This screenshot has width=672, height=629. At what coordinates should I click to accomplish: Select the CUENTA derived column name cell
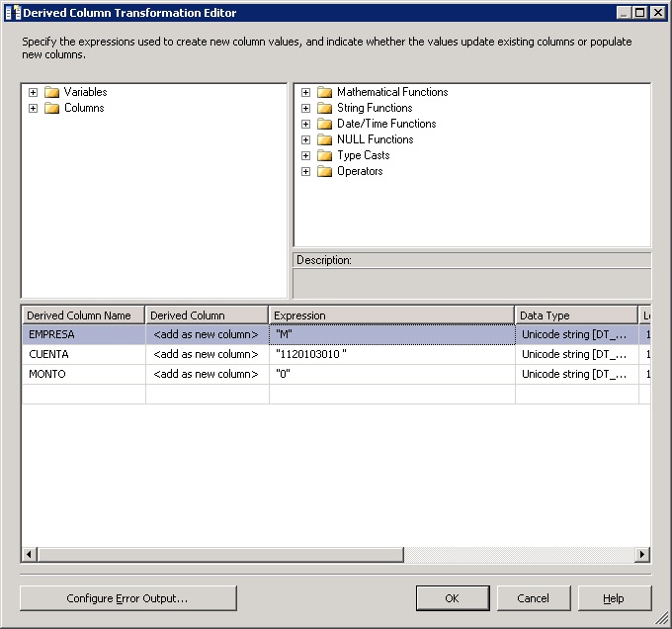click(x=83, y=354)
